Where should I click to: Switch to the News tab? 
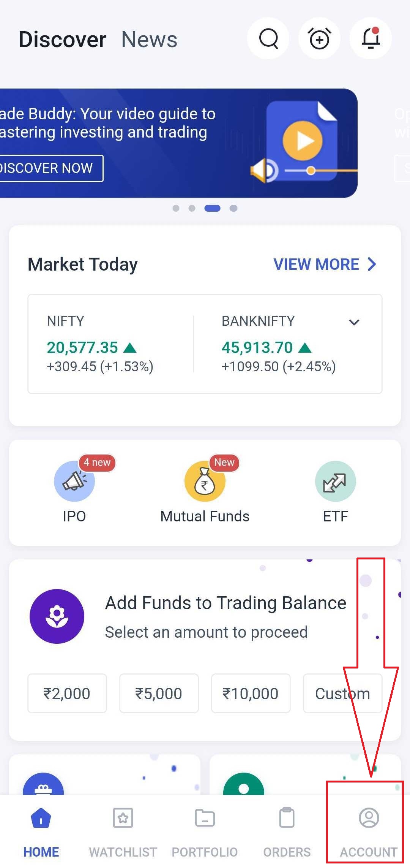click(x=149, y=40)
